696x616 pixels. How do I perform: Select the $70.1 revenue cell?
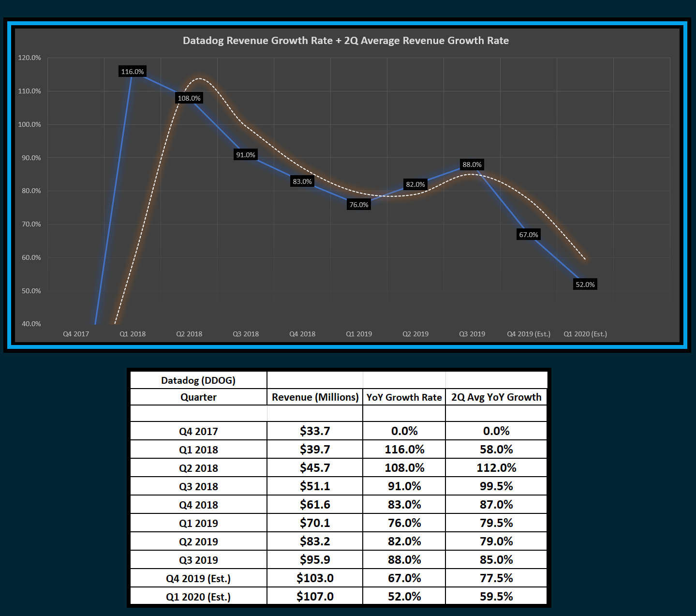pyautogui.click(x=315, y=523)
